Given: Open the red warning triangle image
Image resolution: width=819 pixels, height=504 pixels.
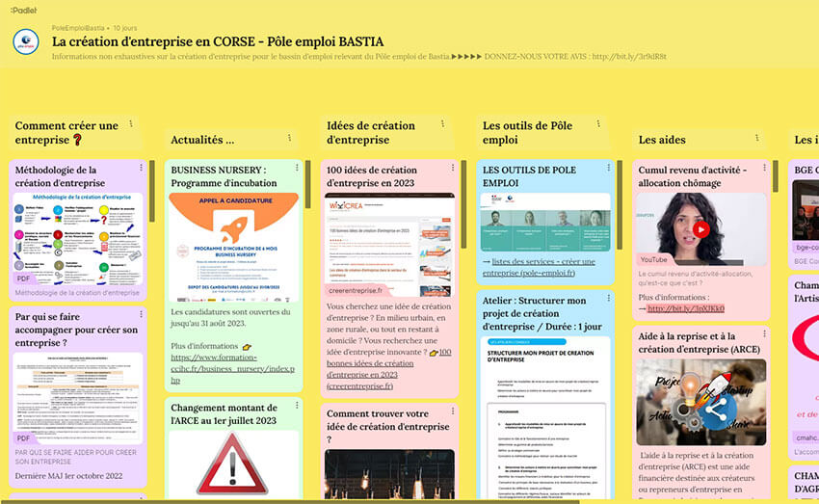Looking at the screenshot, I should click(x=232, y=464).
